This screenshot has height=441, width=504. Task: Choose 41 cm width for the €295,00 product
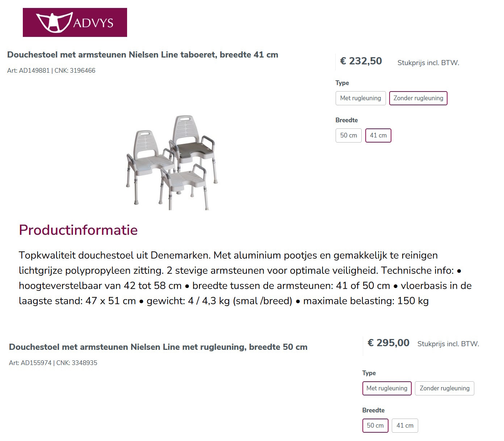pyautogui.click(x=405, y=426)
